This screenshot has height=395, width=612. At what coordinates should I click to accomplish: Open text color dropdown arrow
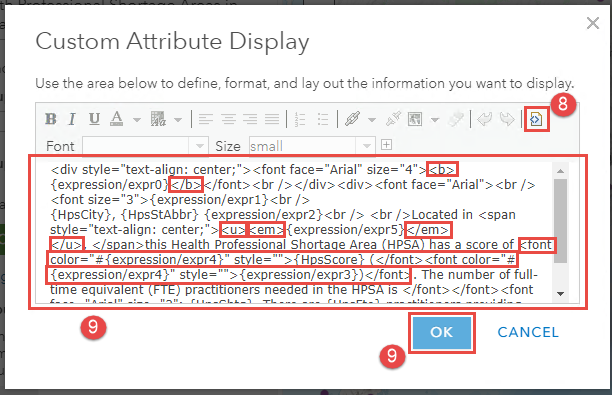pyautogui.click(x=137, y=119)
